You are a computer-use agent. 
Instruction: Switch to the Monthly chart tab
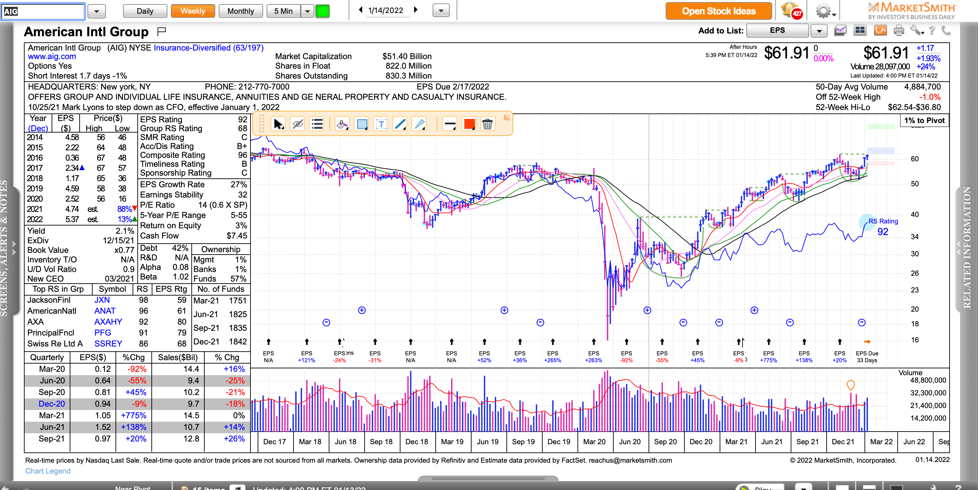pyautogui.click(x=241, y=11)
